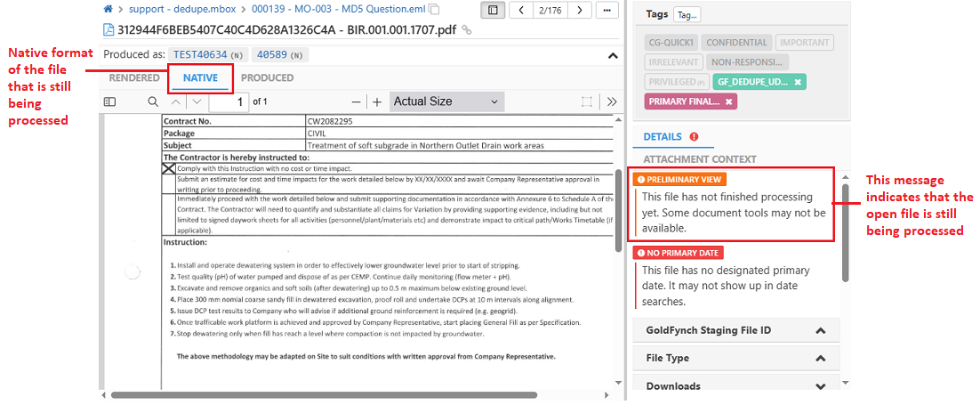The image size is (980, 405).
Task: Go to previous page in viewer
Action: click(177, 101)
